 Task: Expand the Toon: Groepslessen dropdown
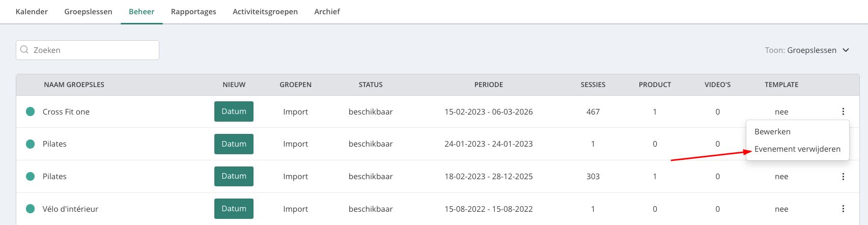click(807, 50)
